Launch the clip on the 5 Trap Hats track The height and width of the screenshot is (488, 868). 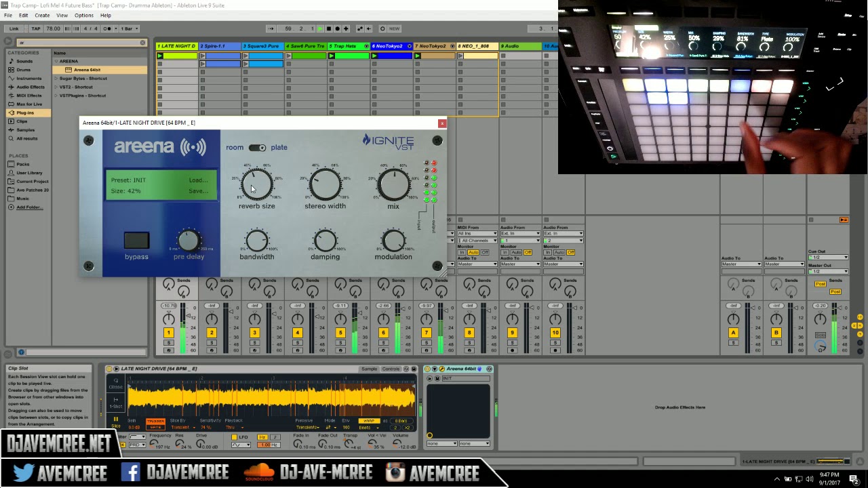(331, 56)
